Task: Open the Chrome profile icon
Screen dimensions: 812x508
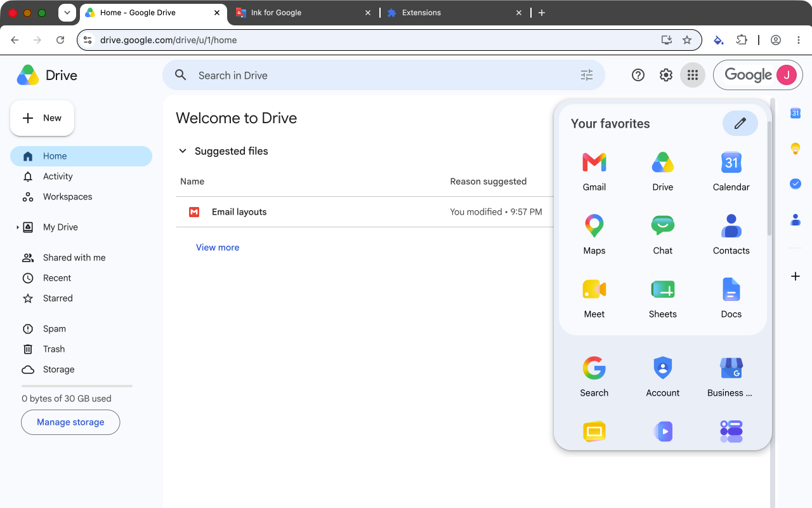Action: (x=776, y=40)
